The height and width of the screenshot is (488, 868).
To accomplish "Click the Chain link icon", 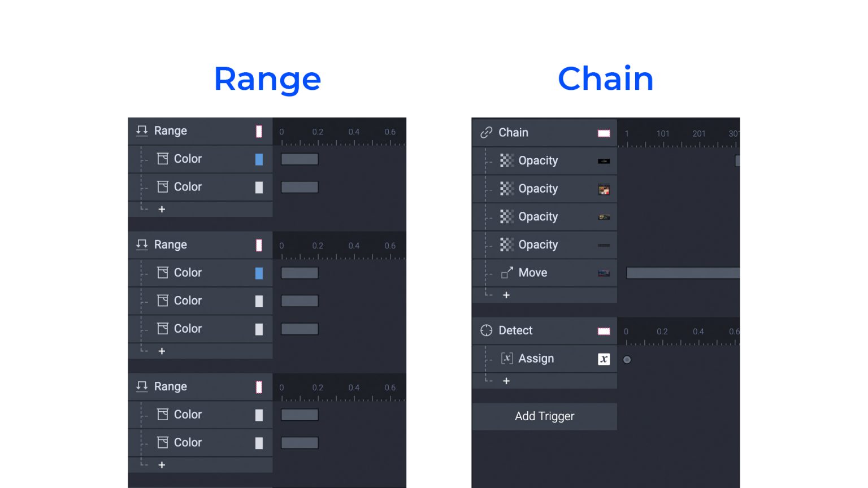I will [x=486, y=133].
